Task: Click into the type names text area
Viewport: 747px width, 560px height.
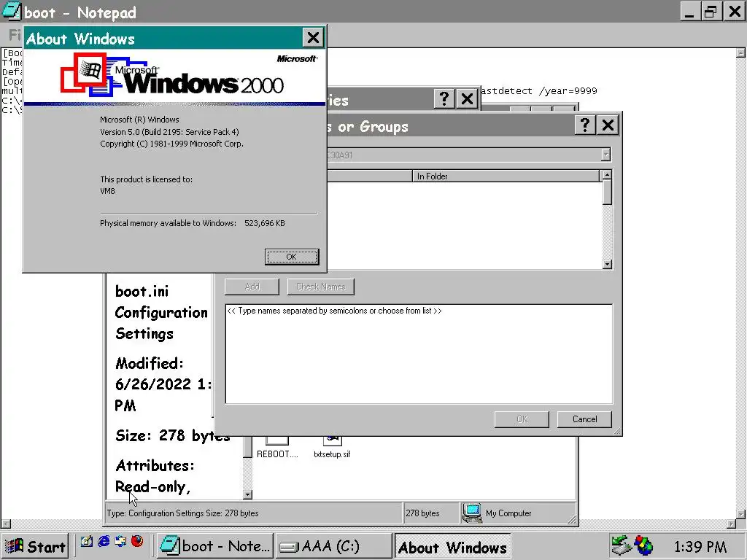Action: click(x=419, y=354)
